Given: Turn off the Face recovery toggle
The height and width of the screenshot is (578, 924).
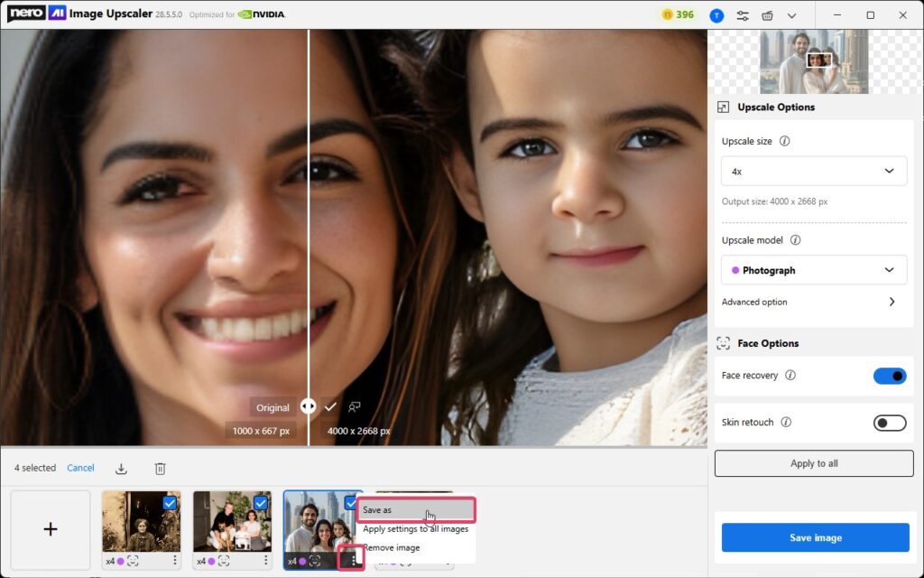Looking at the screenshot, I should click(x=890, y=376).
